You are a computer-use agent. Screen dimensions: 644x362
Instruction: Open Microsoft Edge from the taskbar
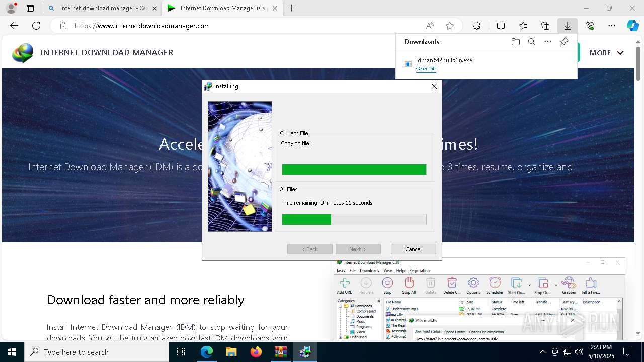(207, 352)
